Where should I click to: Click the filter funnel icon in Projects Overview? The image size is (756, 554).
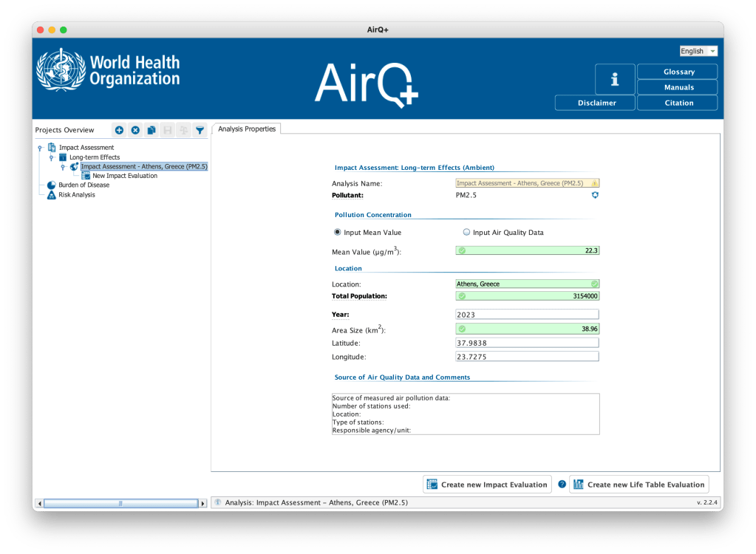pos(200,131)
